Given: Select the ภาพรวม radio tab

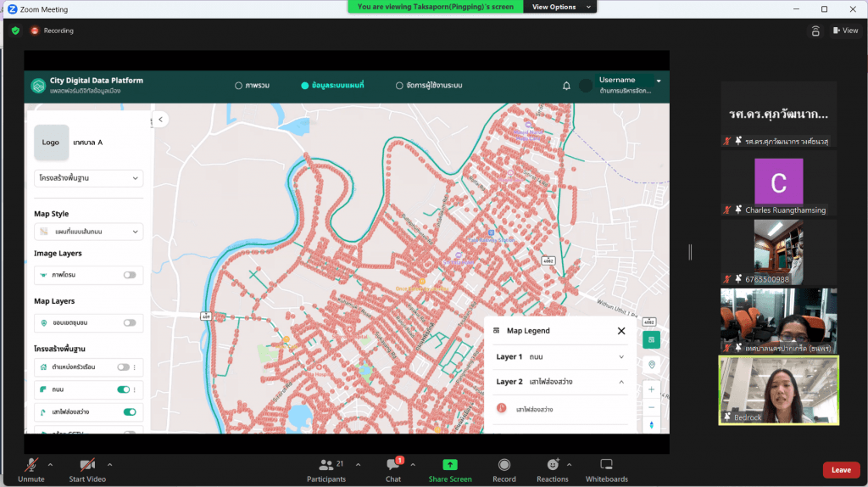Looking at the screenshot, I should point(252,86).
